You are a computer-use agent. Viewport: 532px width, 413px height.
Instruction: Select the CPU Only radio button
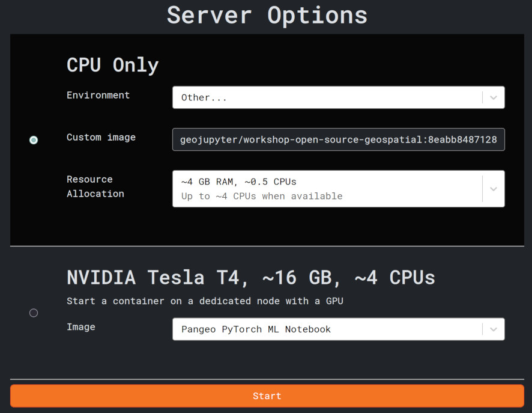pos(34,140)
